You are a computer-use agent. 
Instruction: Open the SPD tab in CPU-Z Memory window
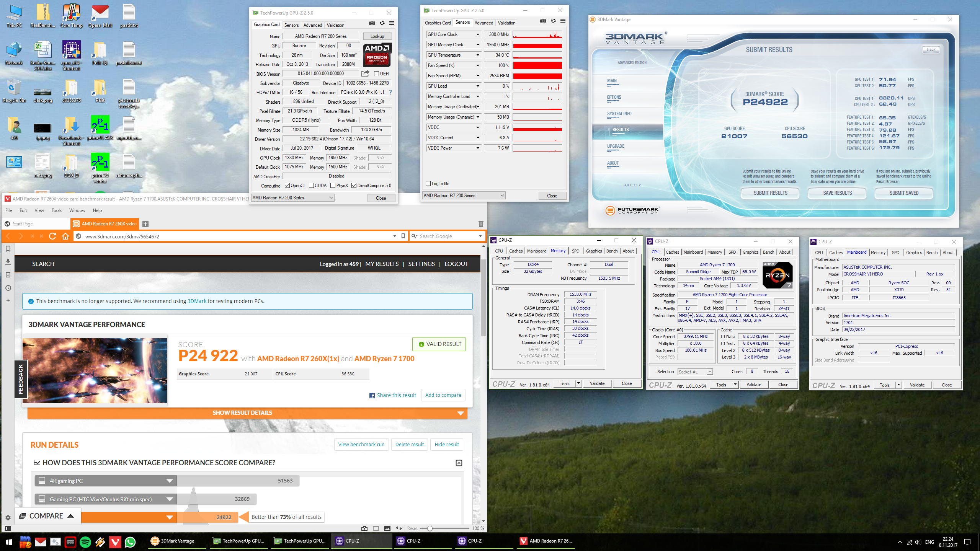coord(576,251)
